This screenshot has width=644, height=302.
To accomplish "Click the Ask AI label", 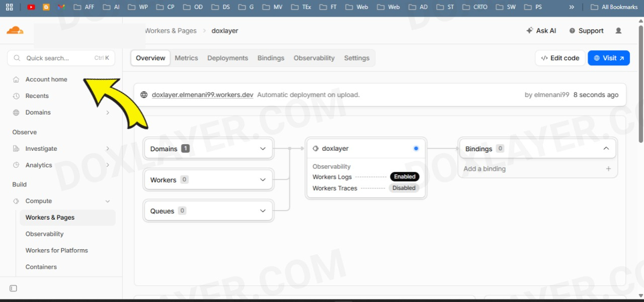I will tap(546, 31).
